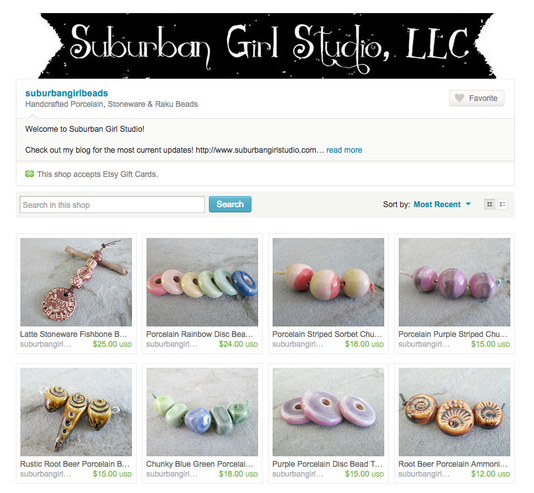The width and height of the screenshot is (534, 493).
Task: Focus the Search in this shop field
Action: point(112,205)
